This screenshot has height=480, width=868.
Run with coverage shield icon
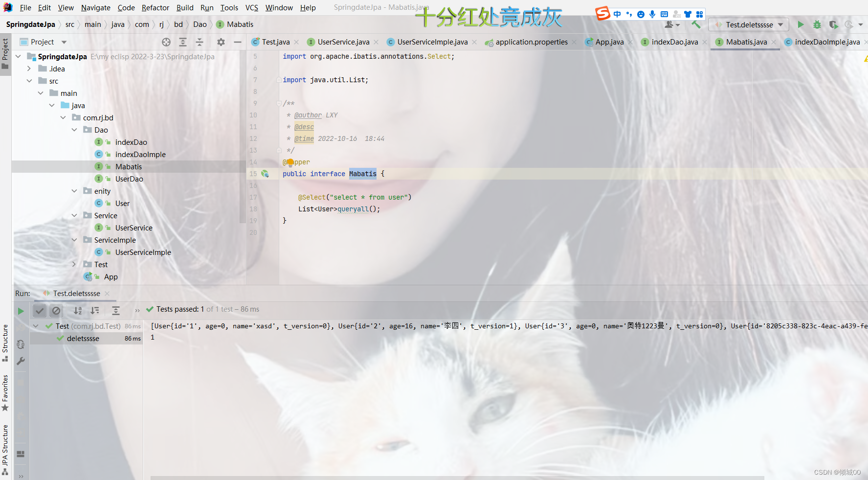pyautogui.click(x=833, y=24)
